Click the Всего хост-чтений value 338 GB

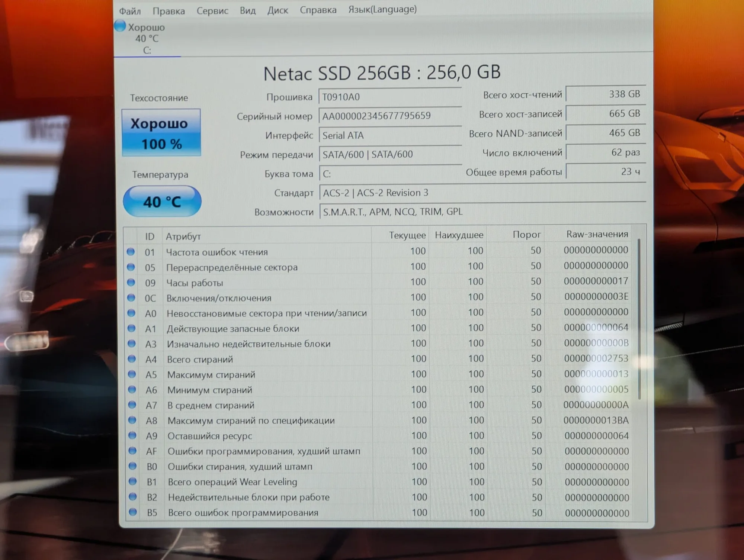(606, 94)
